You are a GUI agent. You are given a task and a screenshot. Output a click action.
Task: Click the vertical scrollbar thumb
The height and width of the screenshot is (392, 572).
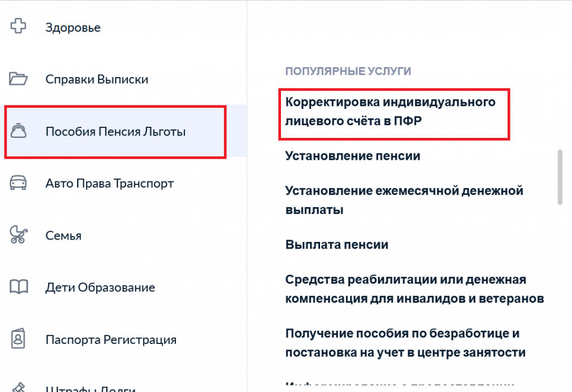pos(560,177)
